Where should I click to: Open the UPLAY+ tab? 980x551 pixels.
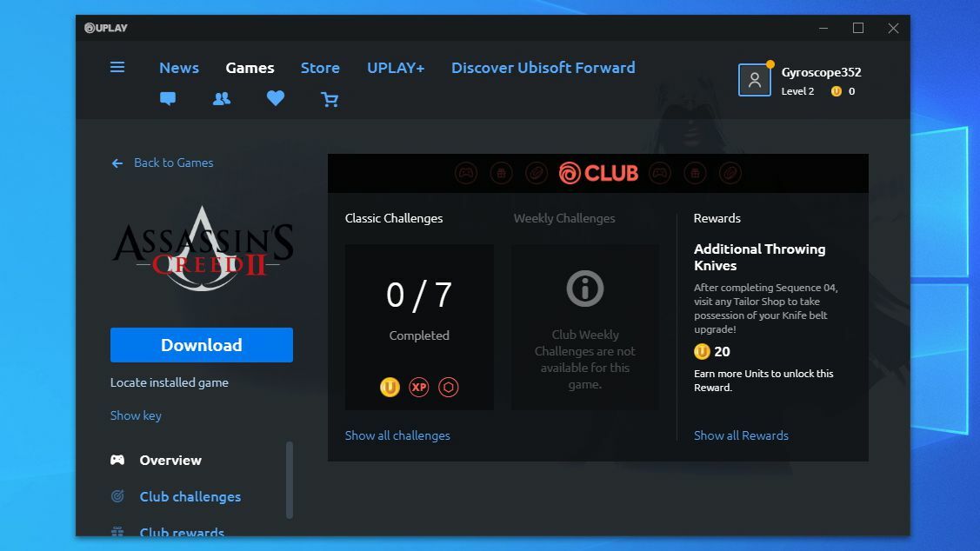click(x=396, y=68)
